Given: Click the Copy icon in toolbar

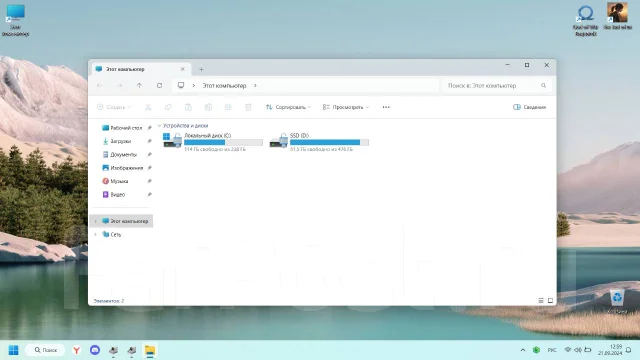Looking at the screenshot, I should coord(168,107).
